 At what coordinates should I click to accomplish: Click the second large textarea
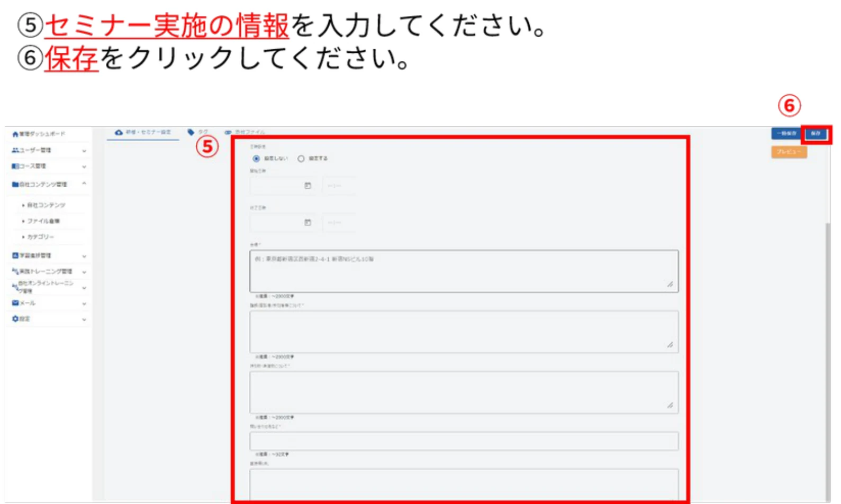464,332
